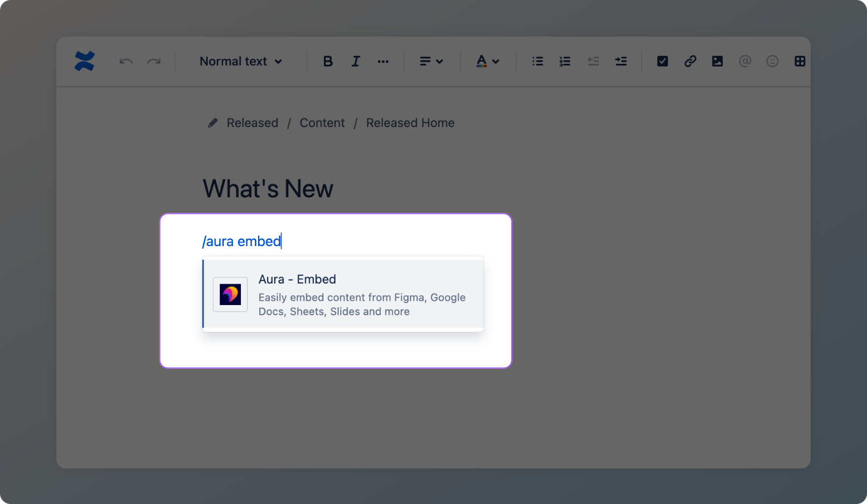
Task: Insert a link
Action: [690, 62]
